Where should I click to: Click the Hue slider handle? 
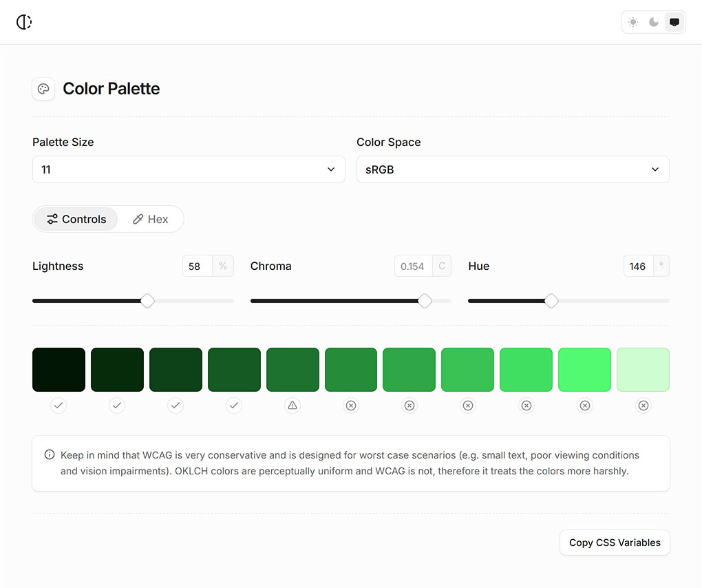tap(551, 301)
